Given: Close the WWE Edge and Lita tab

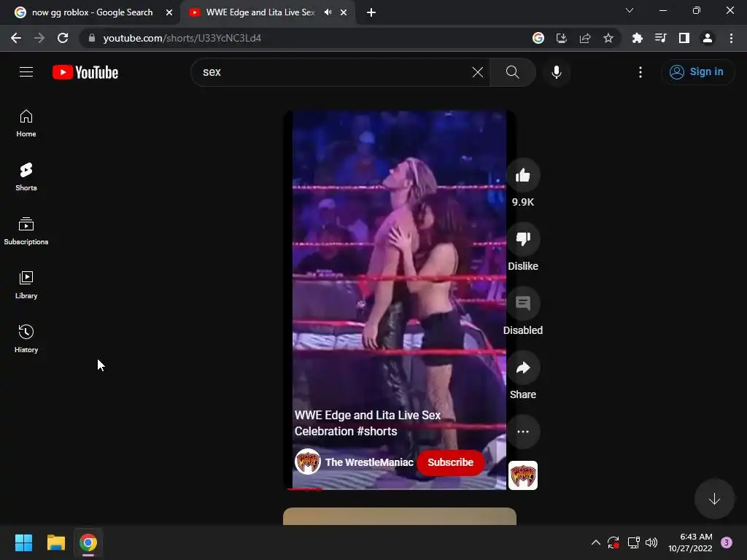Looking at the screenshot, I should [344, 12].
